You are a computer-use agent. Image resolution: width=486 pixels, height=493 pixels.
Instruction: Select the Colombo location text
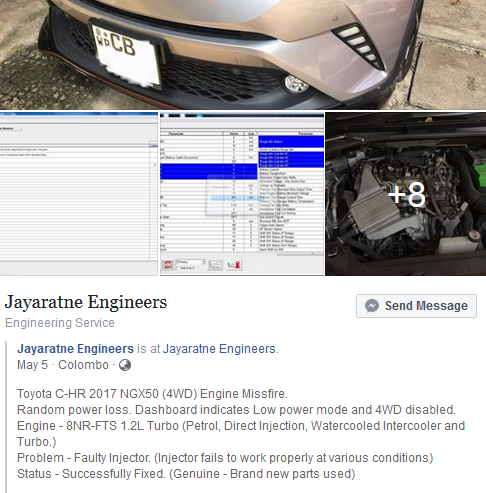tap(83, 365)
